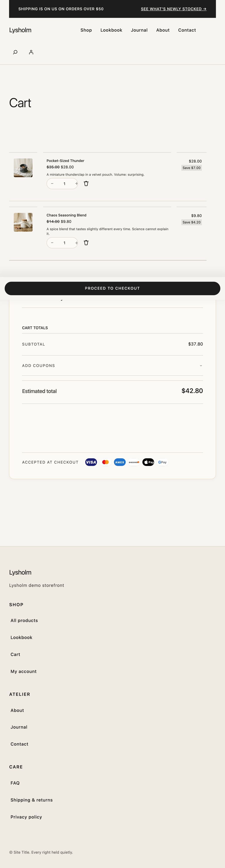The image size is (225, 868).
Task: Increase Pocket-Sized Thunder quantity with plus
Action: [76, 184]
